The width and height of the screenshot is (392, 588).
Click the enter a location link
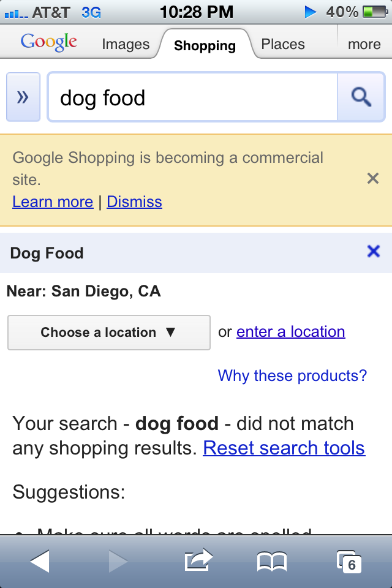pyautogui.click(x=290, y=332)
